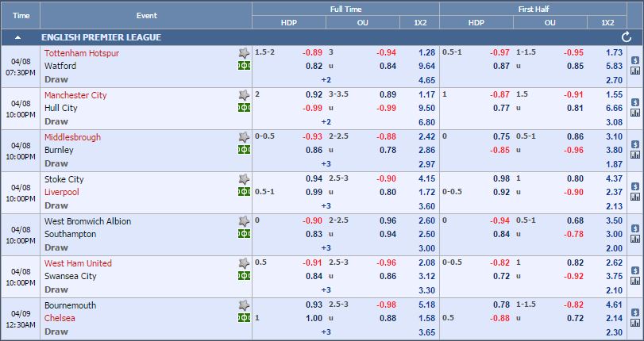Open dollar icon for Manchester City row
The image size is (644, 341).
pos(635,102)
